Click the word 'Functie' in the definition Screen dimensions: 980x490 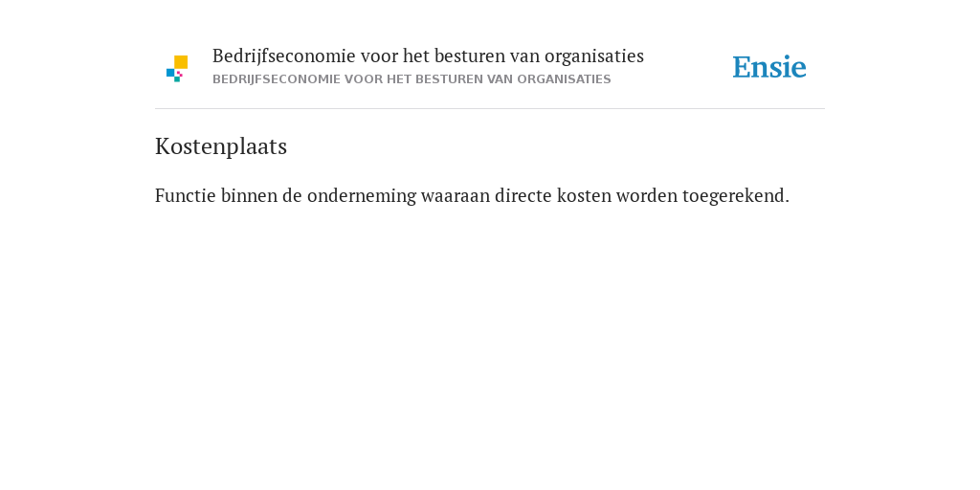[x=185, y=195]
